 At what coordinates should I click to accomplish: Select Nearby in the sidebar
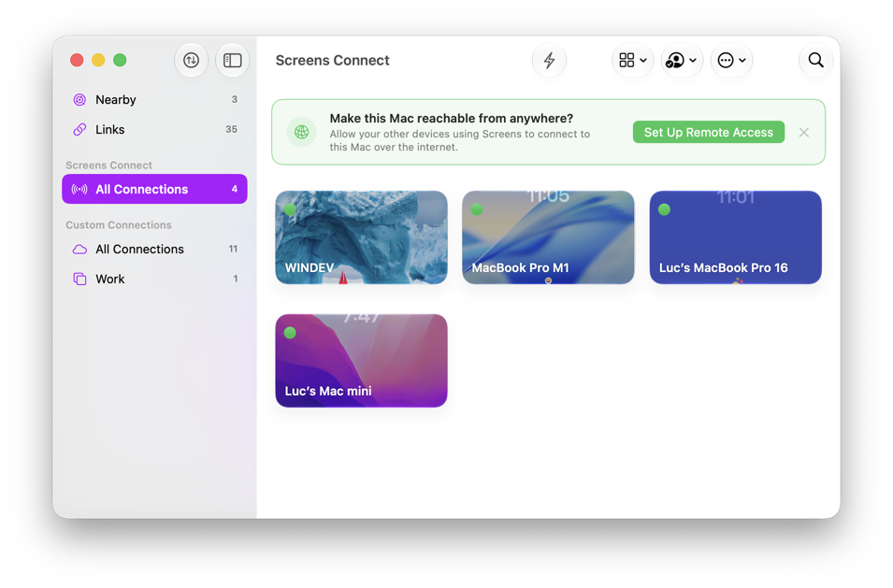pos(154,100)
